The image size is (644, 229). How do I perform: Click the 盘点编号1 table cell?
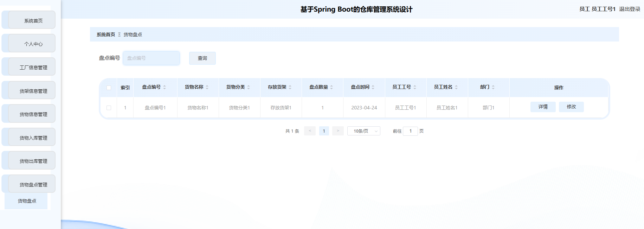155,108
